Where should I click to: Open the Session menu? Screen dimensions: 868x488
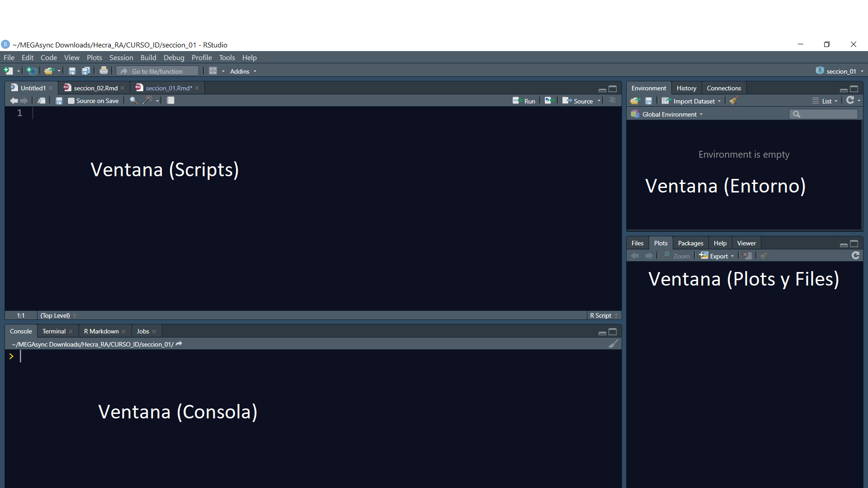pos(121,57)
